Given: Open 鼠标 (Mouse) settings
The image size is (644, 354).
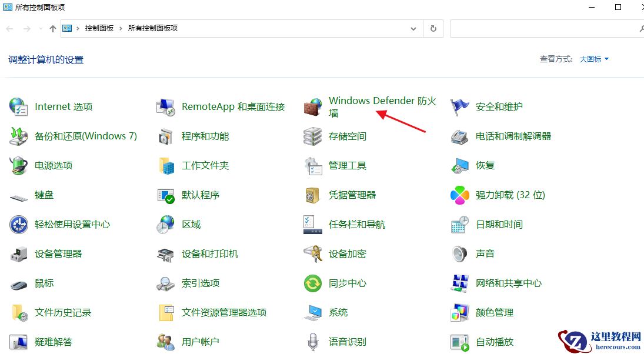Looking at the screenshot, I should 44,283.
